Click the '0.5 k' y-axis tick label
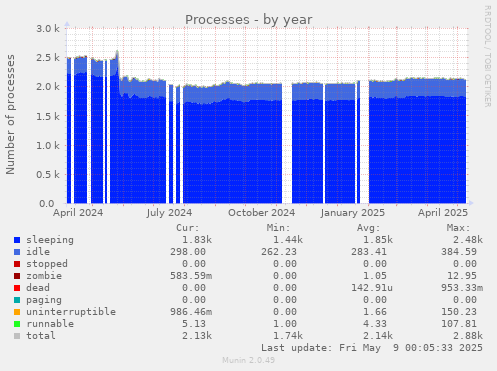Image resolution: width=497 pixels, height=371 pixels. pos(48,175)
